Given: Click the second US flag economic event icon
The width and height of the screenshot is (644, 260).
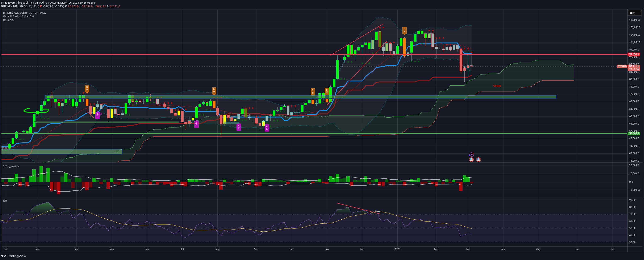Looking at the screenshot, I should (478, 160).
